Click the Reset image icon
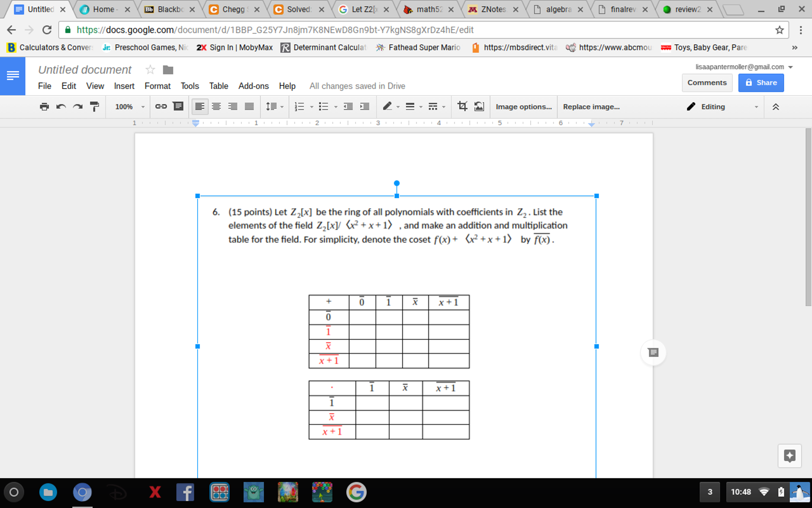 click(479, 106)
